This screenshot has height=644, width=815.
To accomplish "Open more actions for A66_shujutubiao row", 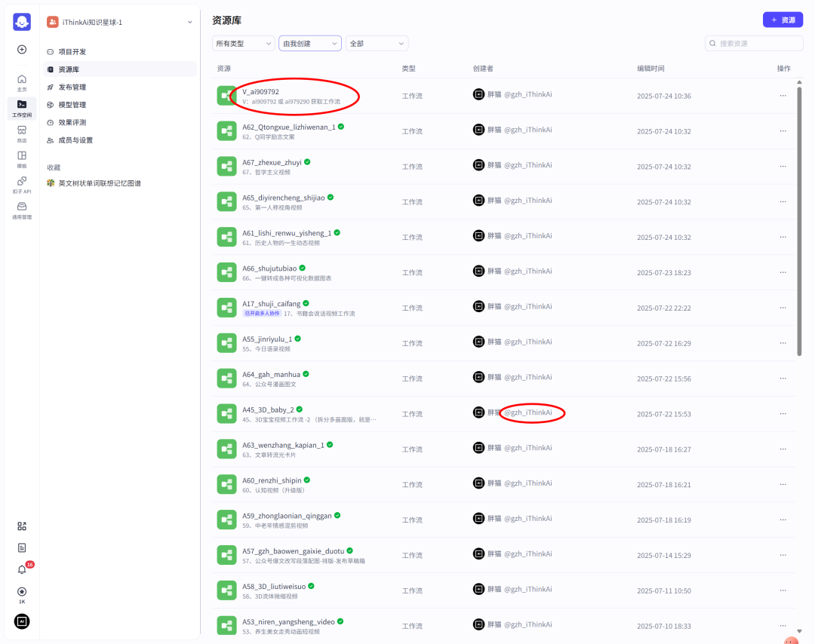I will pyautogui.click(x=783, y=272).
